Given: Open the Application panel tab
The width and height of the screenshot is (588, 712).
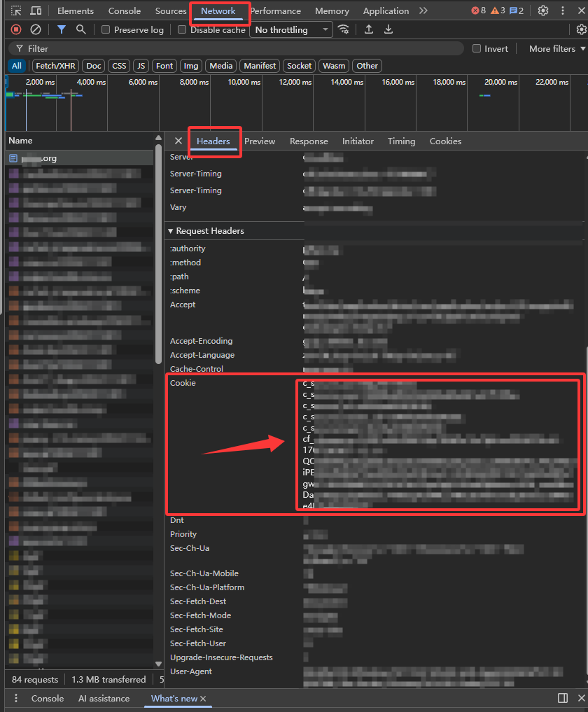Looking at the screenshot, I should 386,11.
